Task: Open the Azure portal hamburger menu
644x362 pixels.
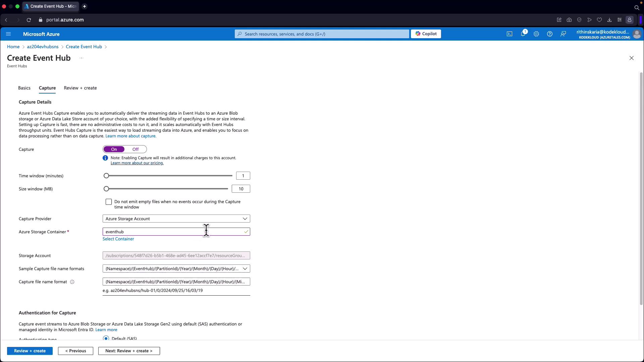Action: coord(8,34)
